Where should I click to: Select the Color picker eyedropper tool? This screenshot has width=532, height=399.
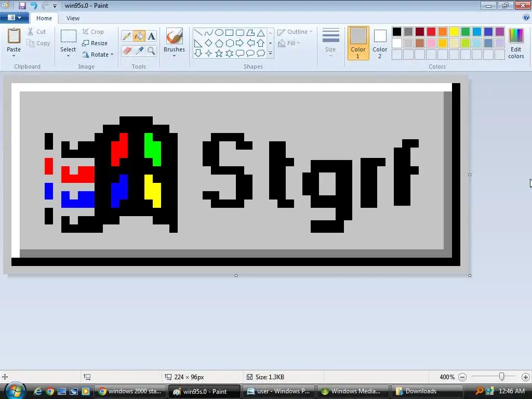[x=139, y=50]
